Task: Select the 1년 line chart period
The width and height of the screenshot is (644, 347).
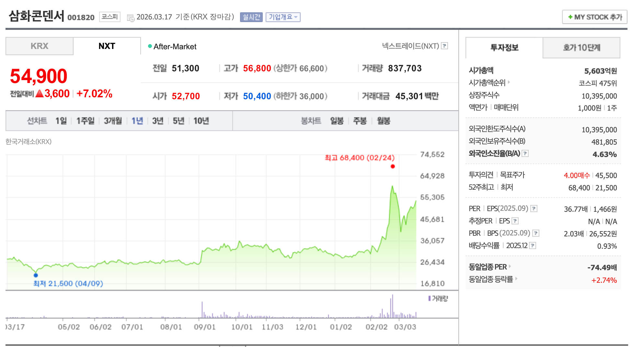Action: [137, 121]
